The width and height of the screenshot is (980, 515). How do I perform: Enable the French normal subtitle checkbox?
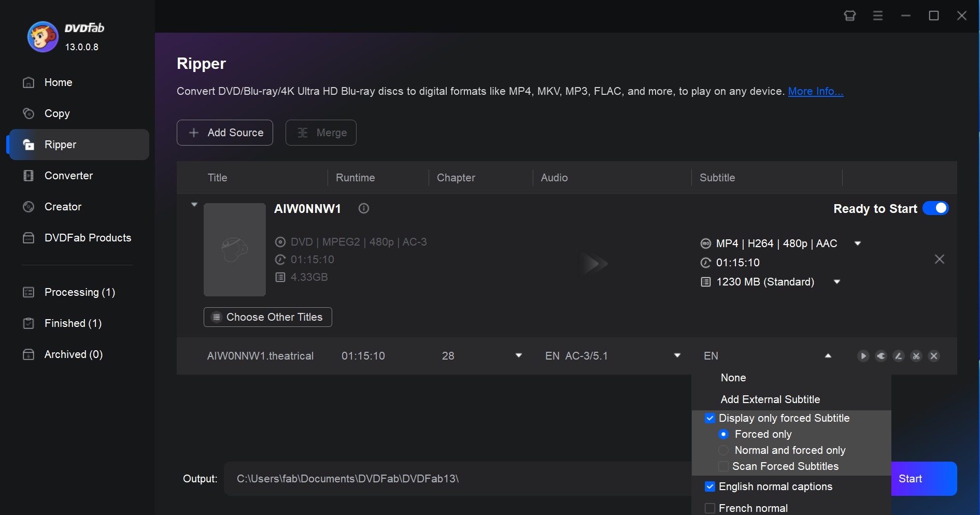709,508
